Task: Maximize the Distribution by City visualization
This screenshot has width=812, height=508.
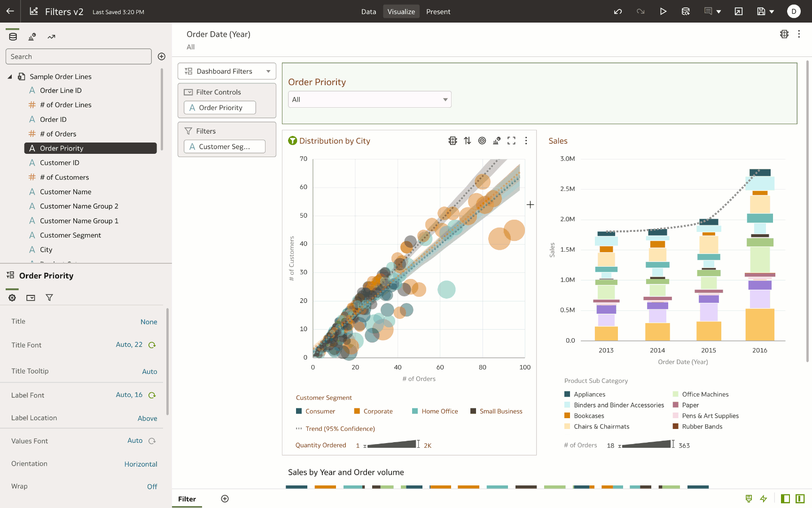Action: [511, 141]
